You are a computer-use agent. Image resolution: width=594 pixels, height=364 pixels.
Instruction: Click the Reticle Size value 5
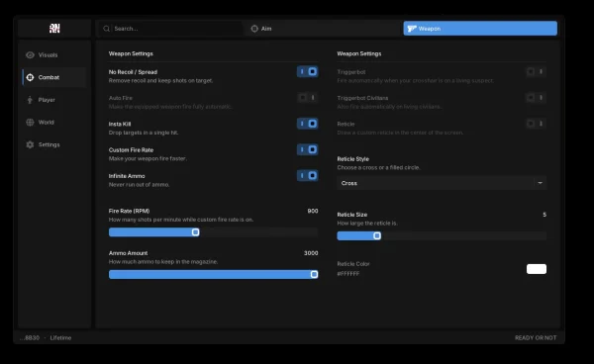coord(544,215)
